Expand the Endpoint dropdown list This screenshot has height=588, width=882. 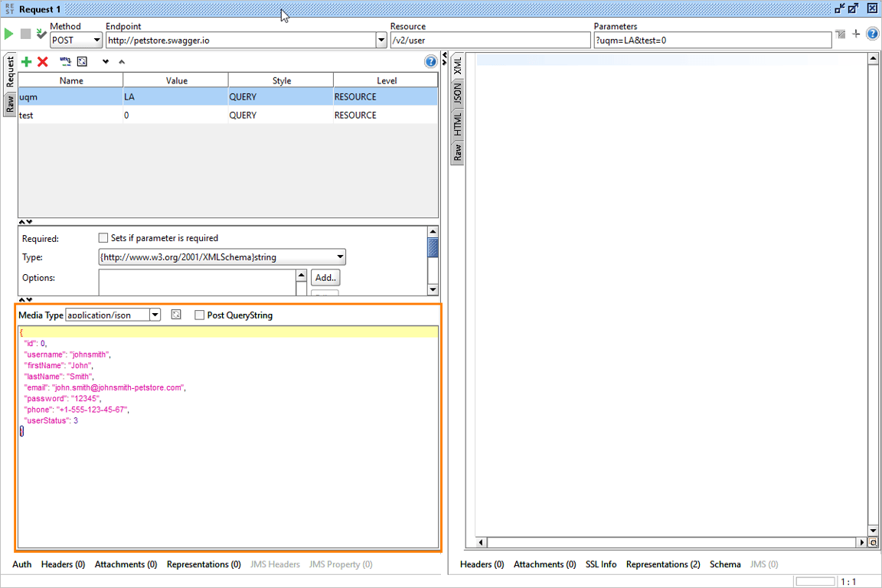(x=381, y=40)
